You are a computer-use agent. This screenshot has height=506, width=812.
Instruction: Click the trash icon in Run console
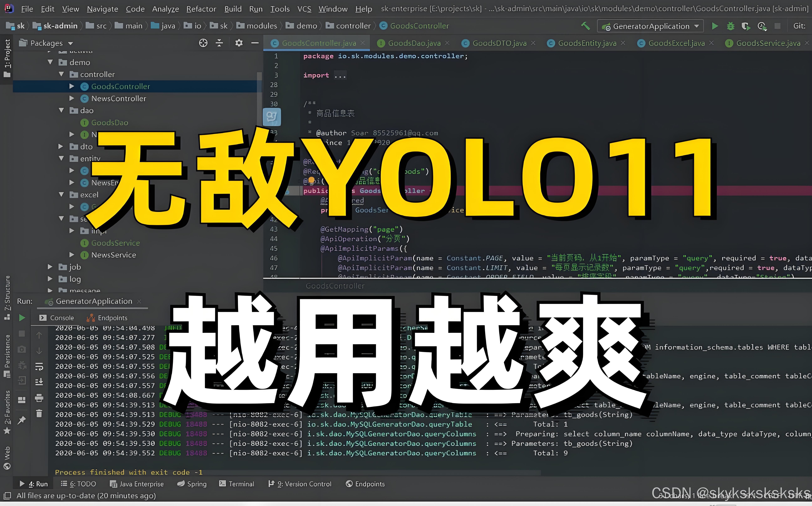pos(39,414)
